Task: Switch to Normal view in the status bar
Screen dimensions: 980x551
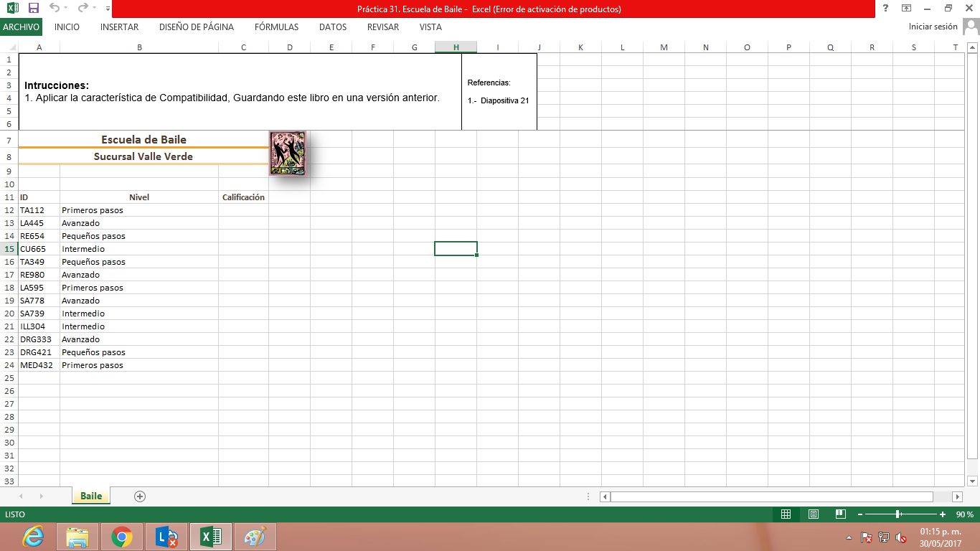Action: pos(786,514)
